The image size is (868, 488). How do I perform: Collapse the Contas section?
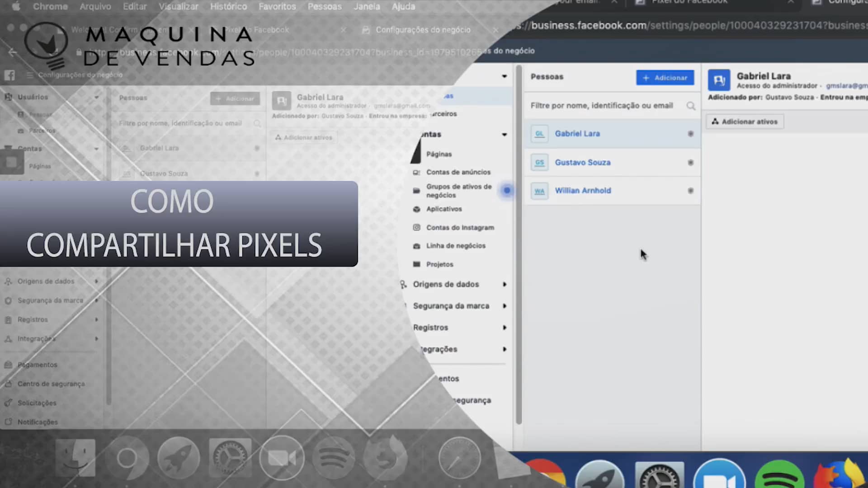504,134
